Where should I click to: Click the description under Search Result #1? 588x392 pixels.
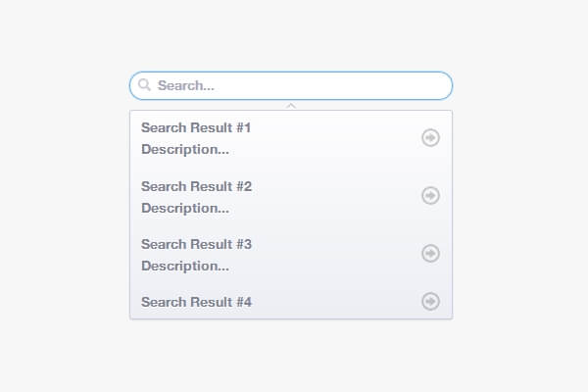tap(185, 150)
